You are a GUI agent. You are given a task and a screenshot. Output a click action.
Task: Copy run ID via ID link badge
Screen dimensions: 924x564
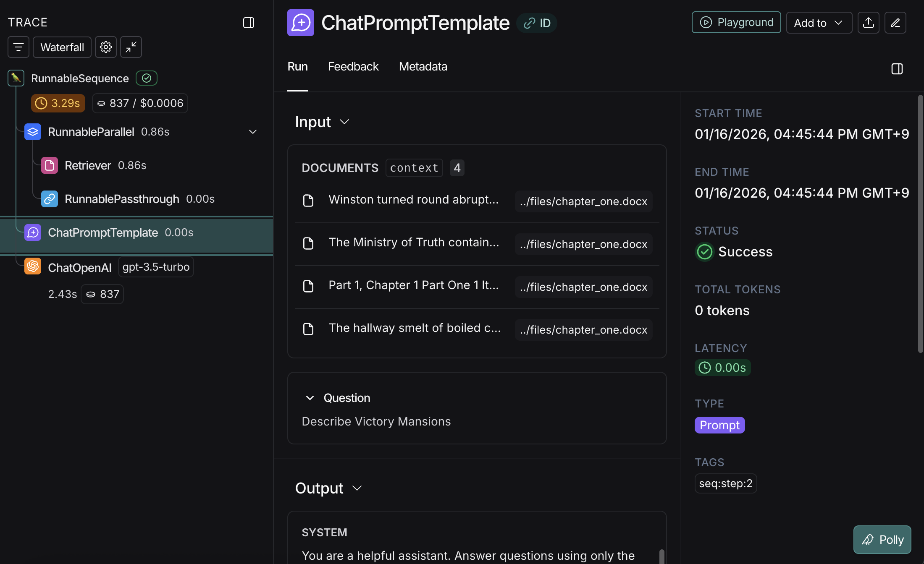tap(537, 23)
